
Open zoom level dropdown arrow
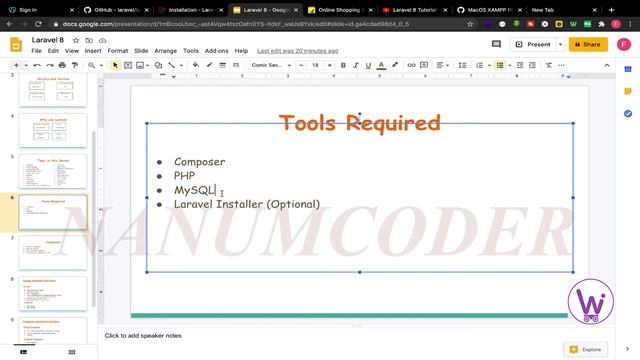[101, 65]
